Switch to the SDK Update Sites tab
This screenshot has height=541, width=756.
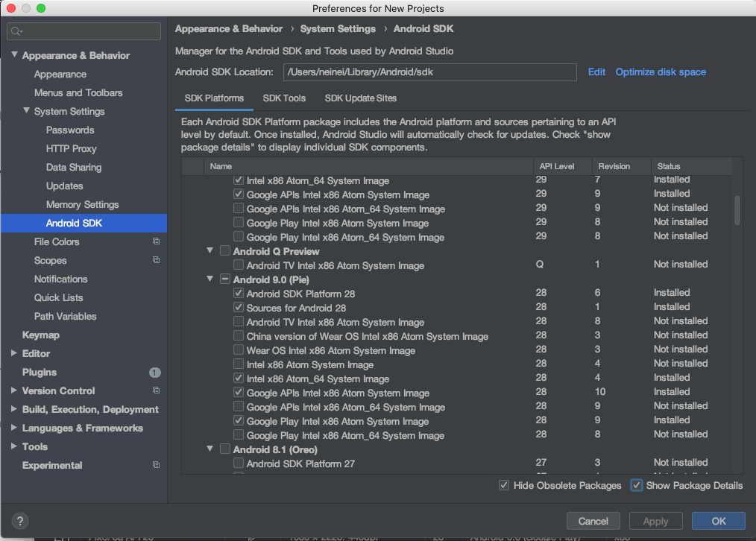(x=361, y=98)
